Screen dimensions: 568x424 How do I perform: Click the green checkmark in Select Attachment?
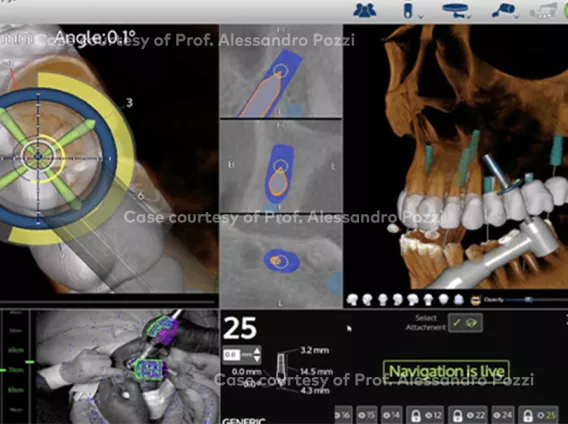click(x=458, y=322)
